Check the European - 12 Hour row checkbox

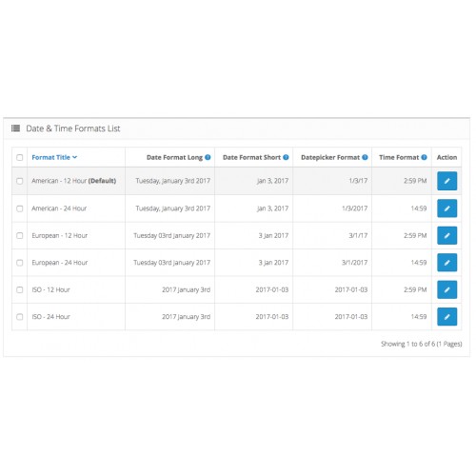[20, 235]
